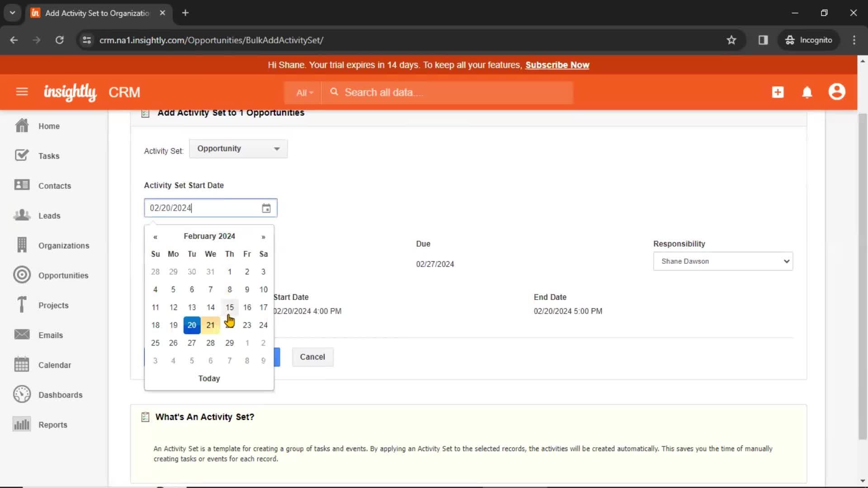Click Today button in calendar
Image resolution: width=868 pixels, height=488 pixels.
tap(209, 378)
